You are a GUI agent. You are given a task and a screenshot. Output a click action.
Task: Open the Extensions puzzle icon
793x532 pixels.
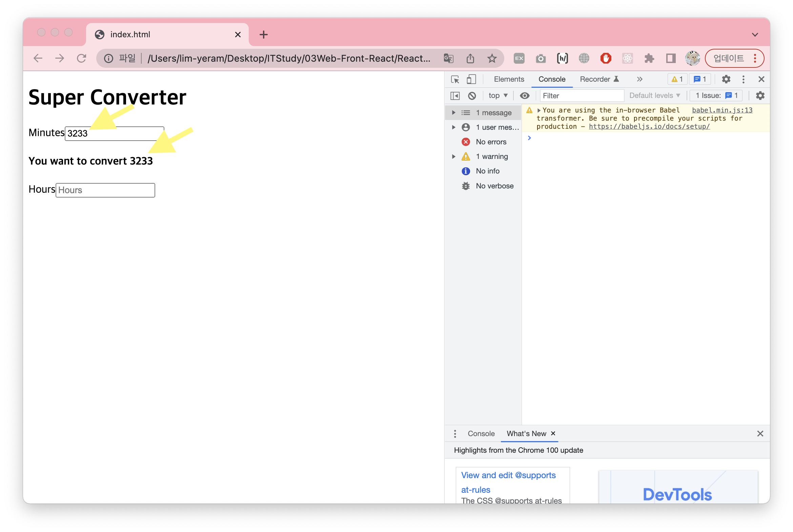pyautogui.click(x=649, y=58)
